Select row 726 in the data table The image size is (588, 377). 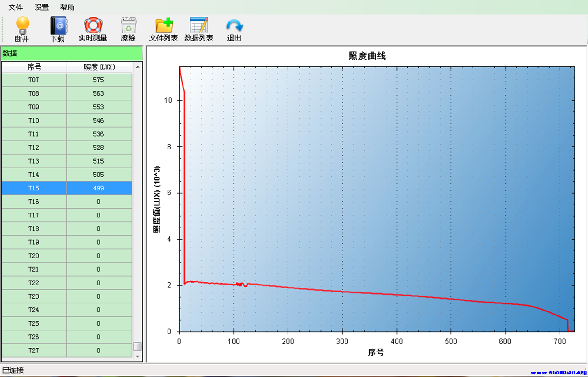click(67, 337)
